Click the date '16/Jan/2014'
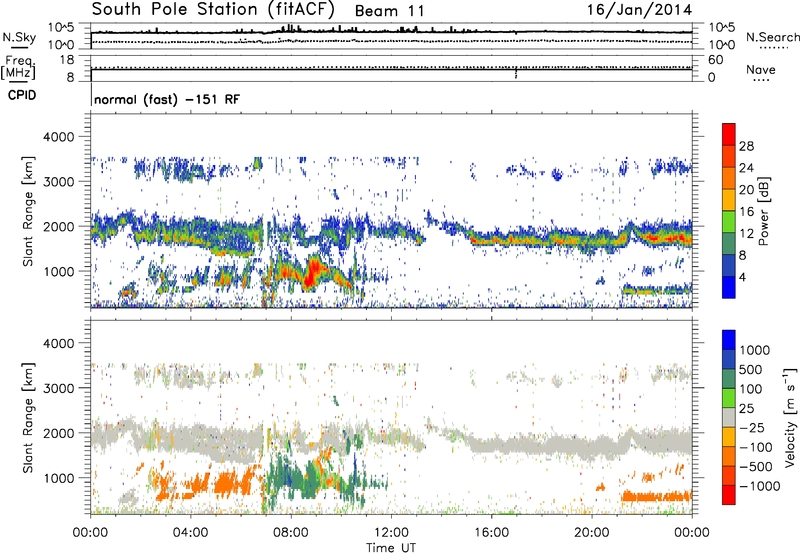The image size is (800, 554). [639, 10]
